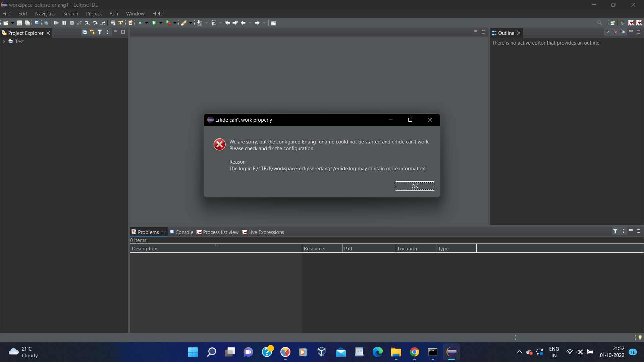Open the Debug configurations dropdown arrow
The width and height of the screenshot is (644, 362).
(147, 23)
